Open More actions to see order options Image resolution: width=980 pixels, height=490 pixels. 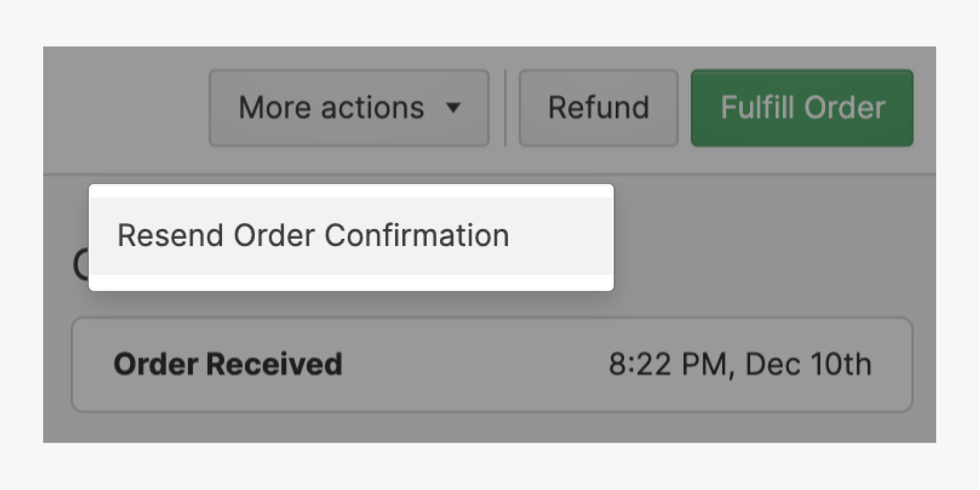[349, 108]
